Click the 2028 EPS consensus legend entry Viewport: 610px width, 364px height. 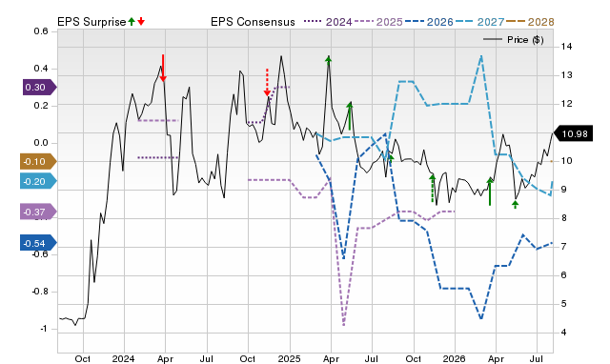tap(530, 22)
